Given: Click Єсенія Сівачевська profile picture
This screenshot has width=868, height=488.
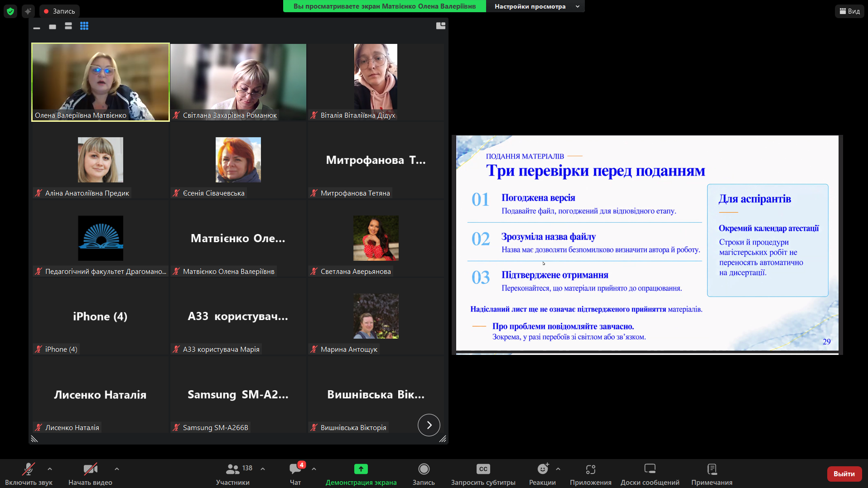Looking at the screenshot, I should (x=238, y=160).
